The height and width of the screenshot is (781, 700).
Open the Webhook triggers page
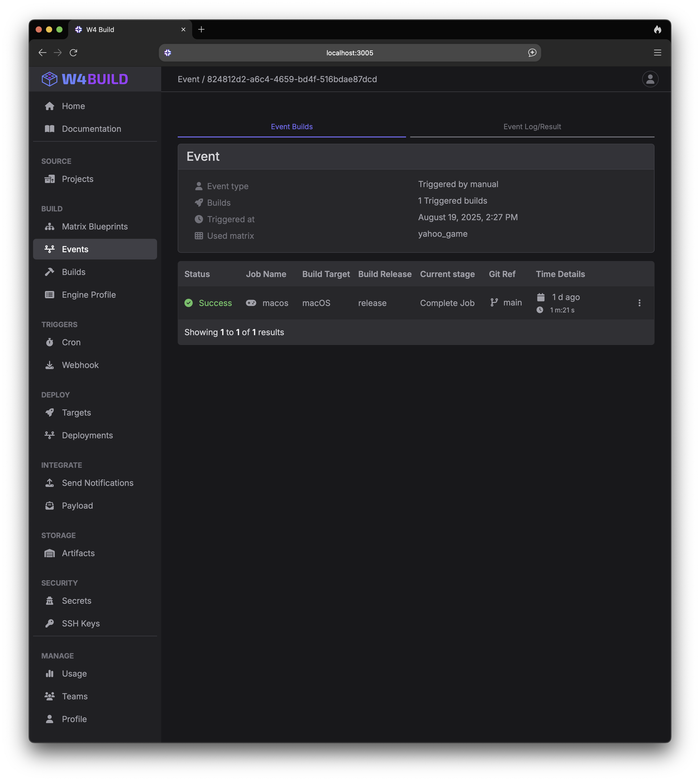[95, 365]
